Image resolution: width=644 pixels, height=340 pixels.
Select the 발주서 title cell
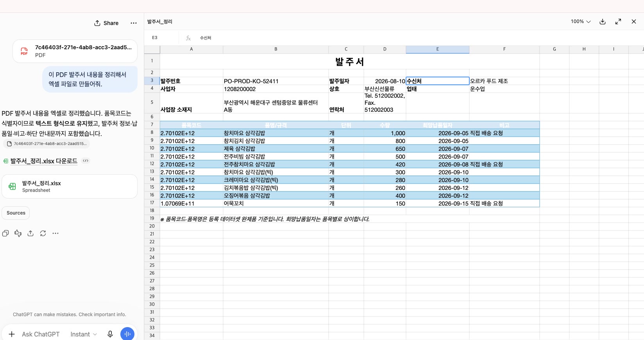(x=350, y=61)
